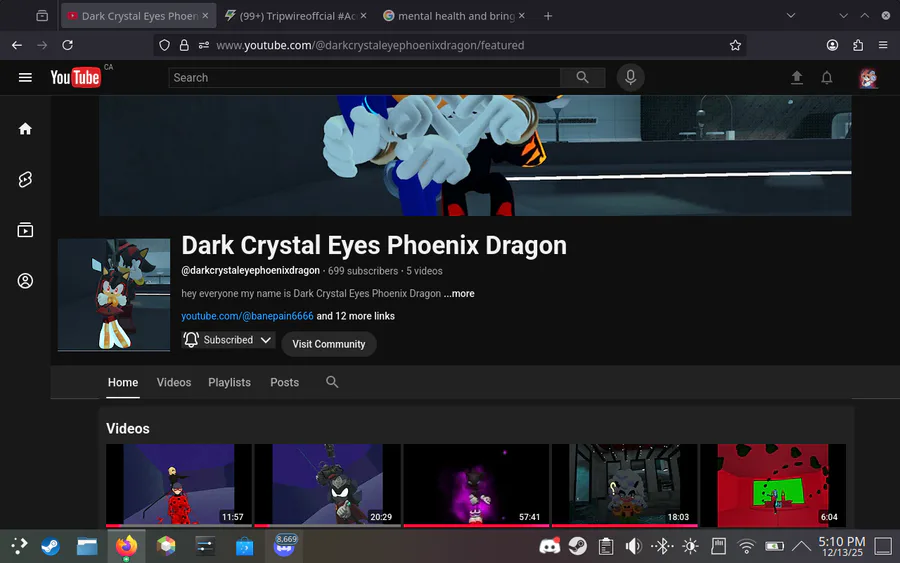Open the channel Posts tab
The width and height of the screenshot is (900, 563).
(284, 382)
